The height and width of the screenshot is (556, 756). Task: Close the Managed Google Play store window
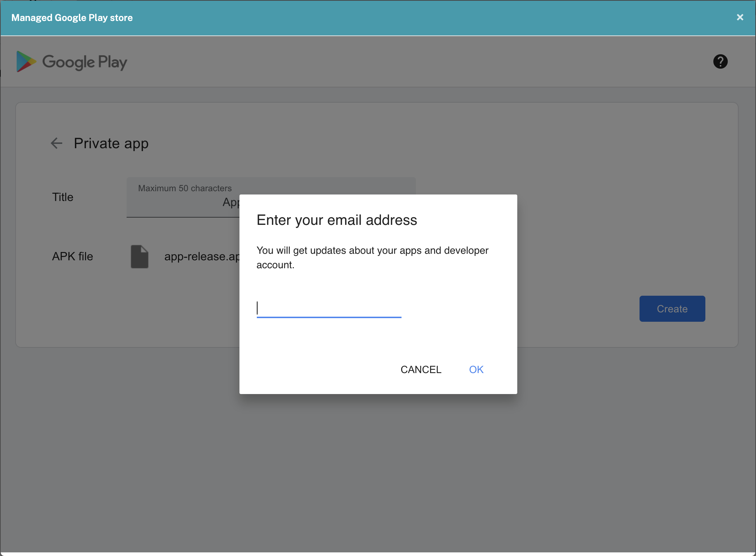pyautogui.click(x=740, y=17)
